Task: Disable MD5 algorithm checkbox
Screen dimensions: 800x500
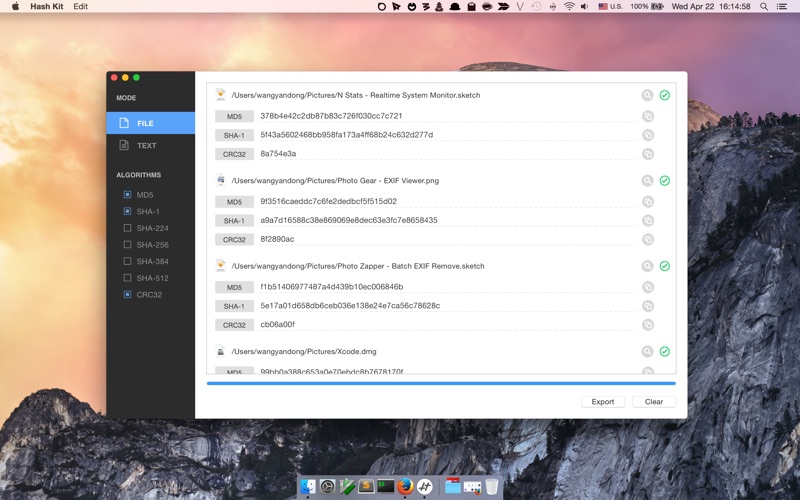Action: 128,194
